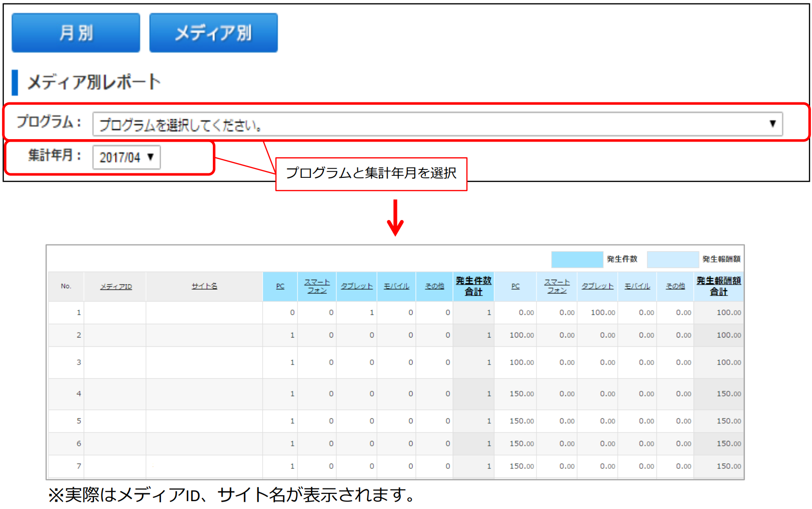The width and height of the screenshot is (812, 509).
Task: Sort by その他 in the 発生件数 columns
Action: [x=434, y=286]
